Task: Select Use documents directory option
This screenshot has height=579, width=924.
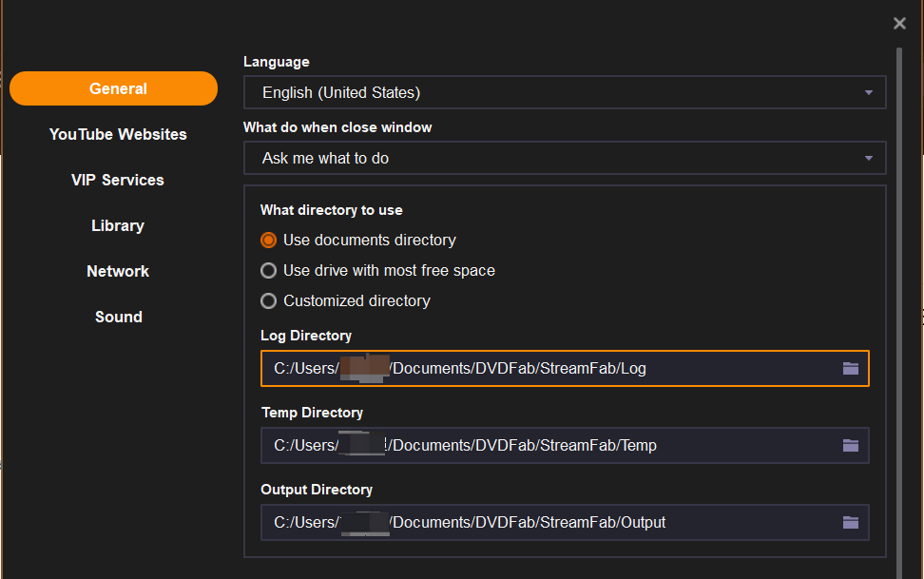Action: tap(269, 241)
